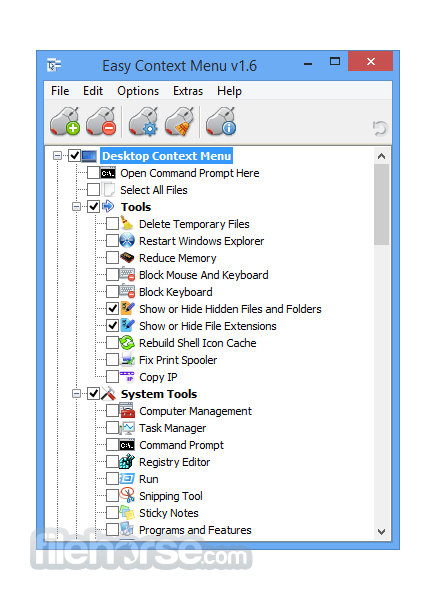
Task: Click the System Tools hammer icon
Action: (108, 393)
